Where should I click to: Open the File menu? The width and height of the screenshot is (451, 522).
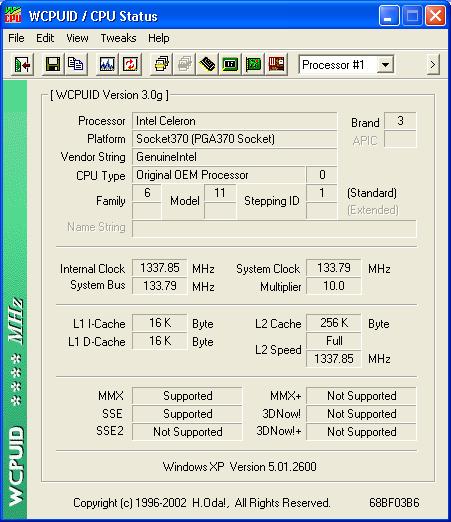pos(16,38)
